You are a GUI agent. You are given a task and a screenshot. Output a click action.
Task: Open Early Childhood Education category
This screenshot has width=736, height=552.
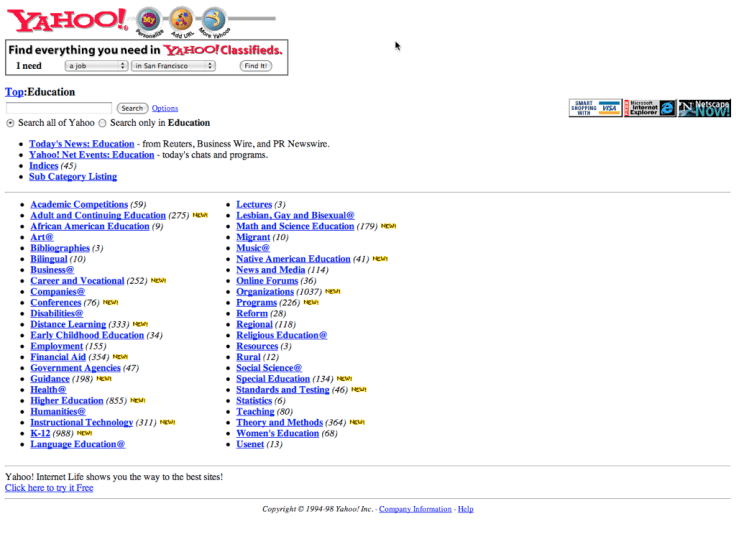point(87,335)
